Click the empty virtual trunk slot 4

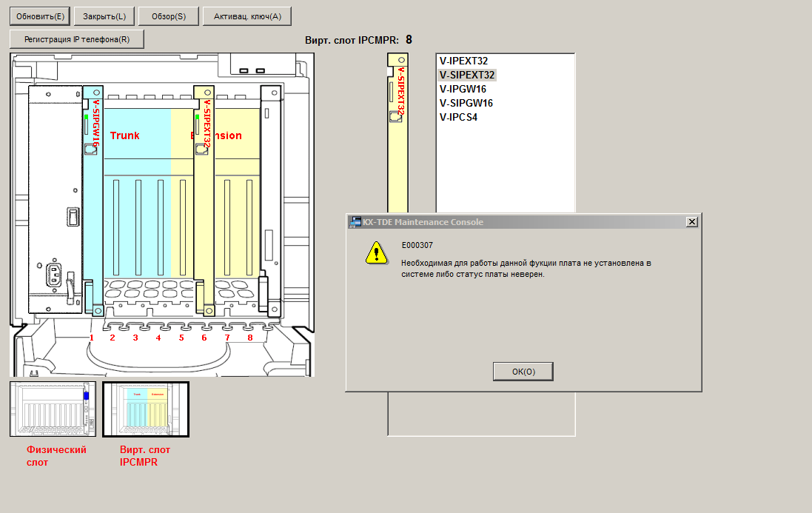[161, 228]
